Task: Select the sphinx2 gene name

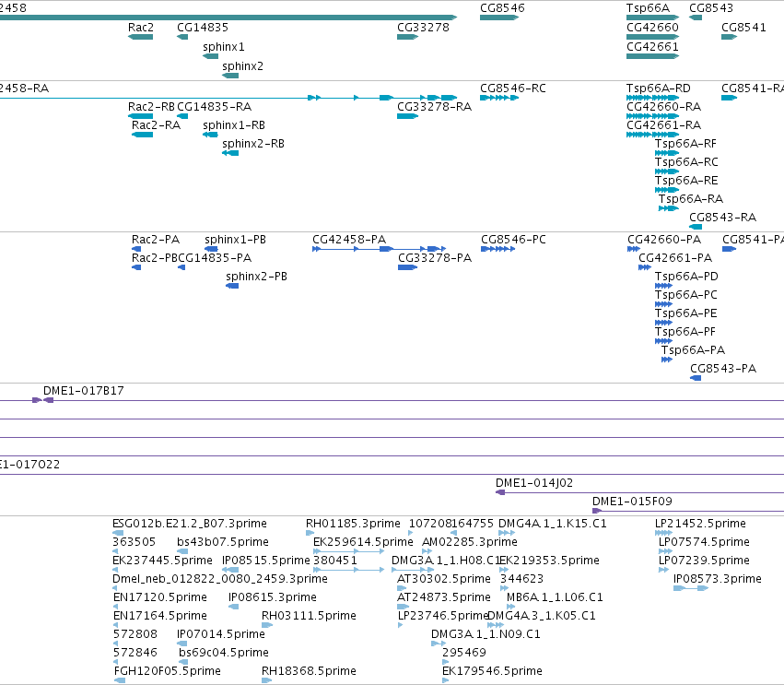Action: [242, 66]
